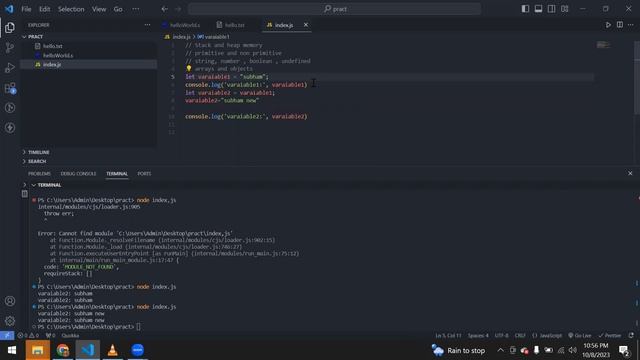Image resolution: width=640 pixels, height=360 pixels.
Task: Toggle the bottom panel layout icon
Action: [538, 9]
